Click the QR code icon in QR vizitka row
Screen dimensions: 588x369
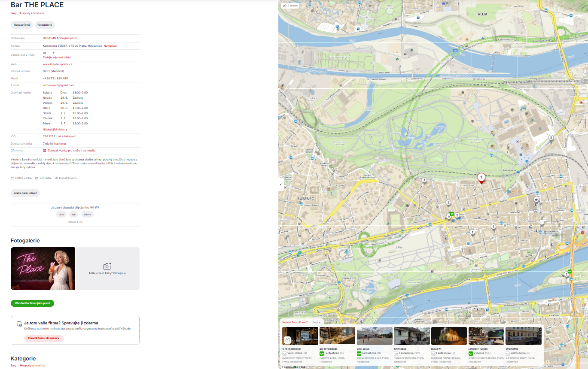[x=44, y=151]
